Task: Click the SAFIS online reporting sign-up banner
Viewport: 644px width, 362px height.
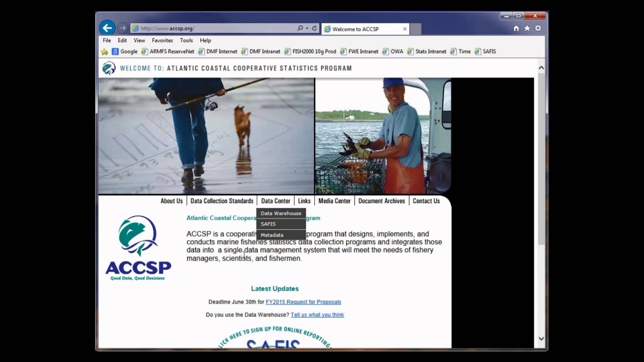Action: coord(275,336)
